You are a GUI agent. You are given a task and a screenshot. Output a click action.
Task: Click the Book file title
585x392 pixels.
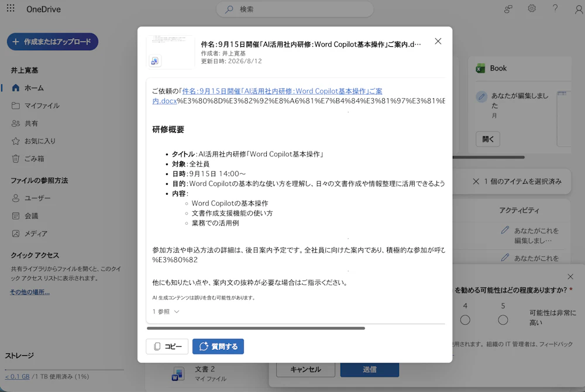coord(498,68)
